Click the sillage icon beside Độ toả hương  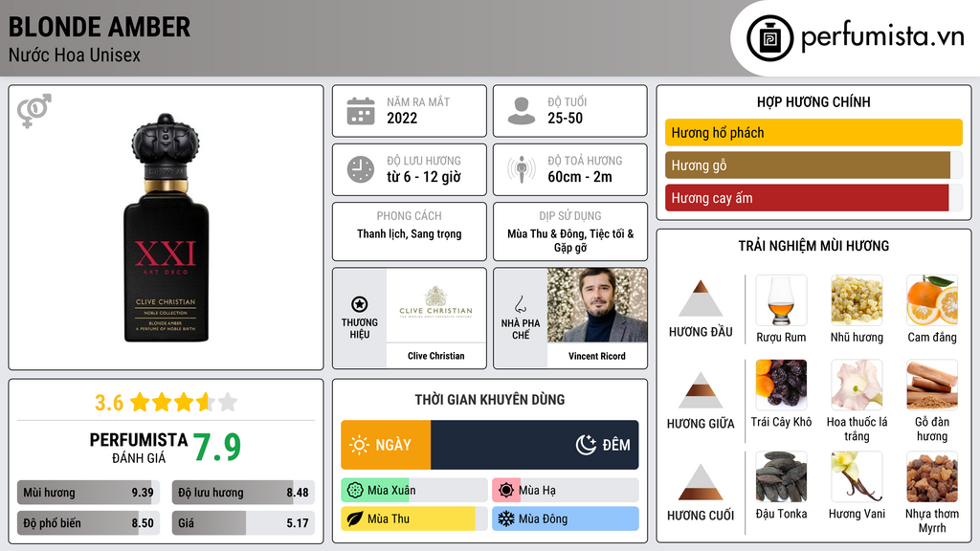pyautogui.click(x=522, y=169)
